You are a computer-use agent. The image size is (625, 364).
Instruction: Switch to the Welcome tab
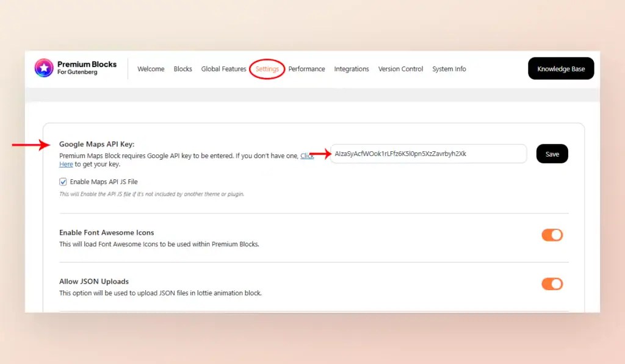click(x=151, y=69)
